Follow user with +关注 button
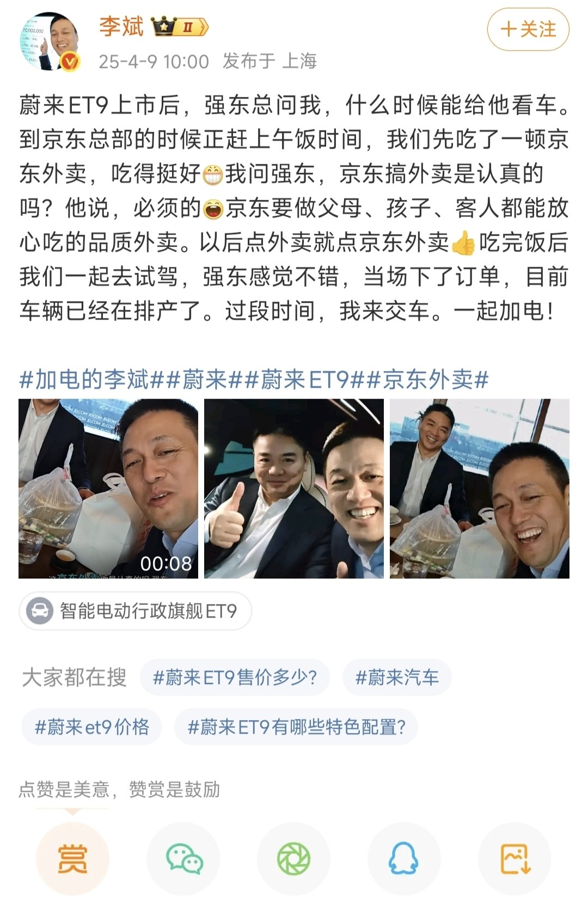Image resolution: width=588 pixels, height=914 pixels. coord(528,29)
